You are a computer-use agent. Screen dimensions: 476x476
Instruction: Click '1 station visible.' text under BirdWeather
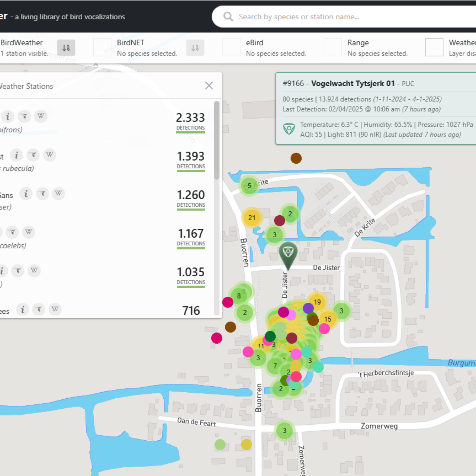coord(25,53)
